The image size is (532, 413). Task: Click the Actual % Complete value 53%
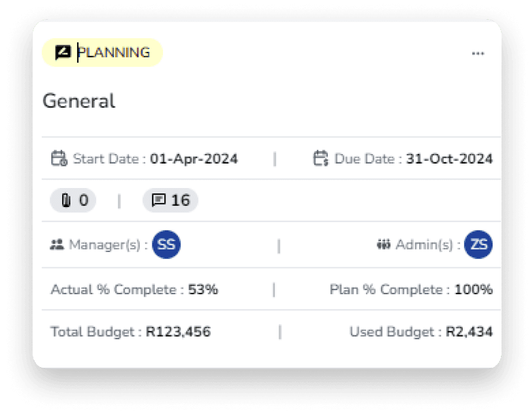pyautogui.click(x=203, y=290)
